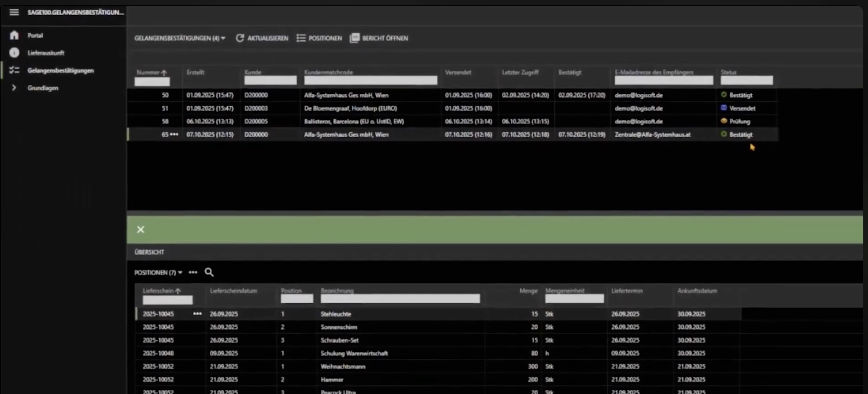Select the Gelangensbestätigungen sidebar item

(61, 70)
